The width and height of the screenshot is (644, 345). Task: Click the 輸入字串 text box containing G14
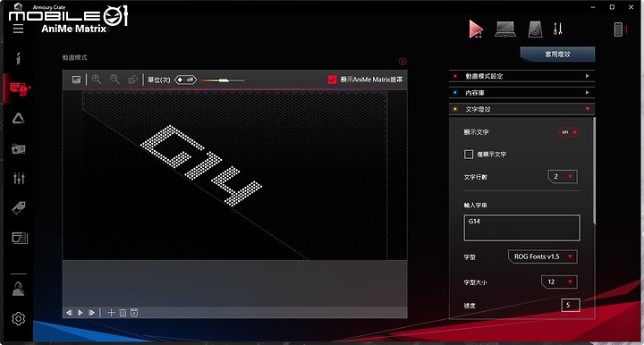pos(521,228)
